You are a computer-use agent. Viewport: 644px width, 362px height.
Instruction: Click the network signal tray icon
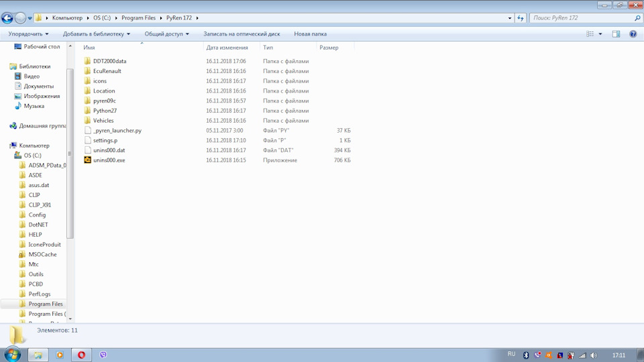[582, 355]
